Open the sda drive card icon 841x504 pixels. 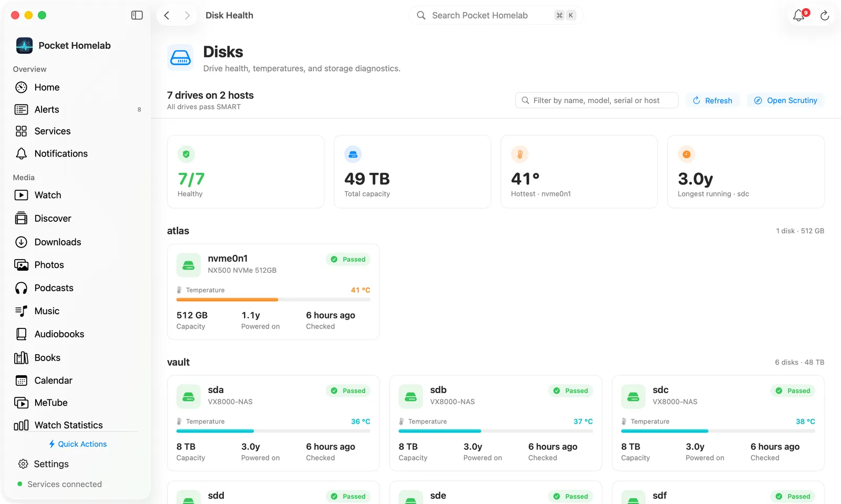click(188, 397)
